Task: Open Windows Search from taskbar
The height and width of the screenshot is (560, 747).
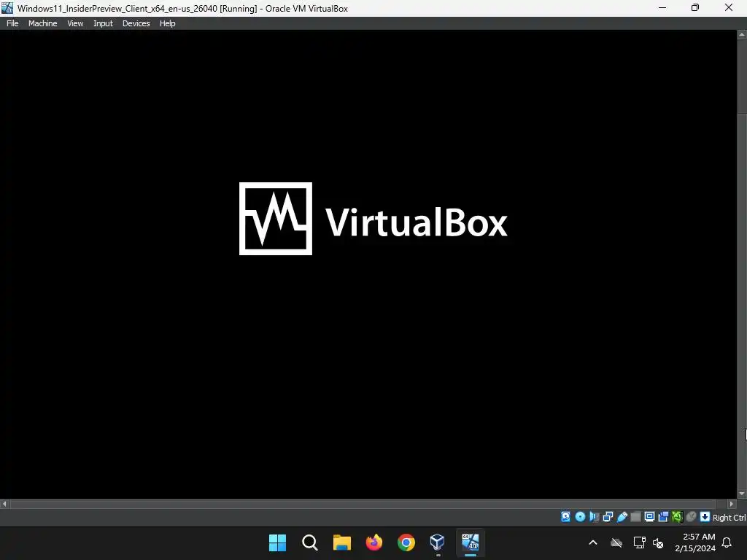Action: click(x=309, y=542)
